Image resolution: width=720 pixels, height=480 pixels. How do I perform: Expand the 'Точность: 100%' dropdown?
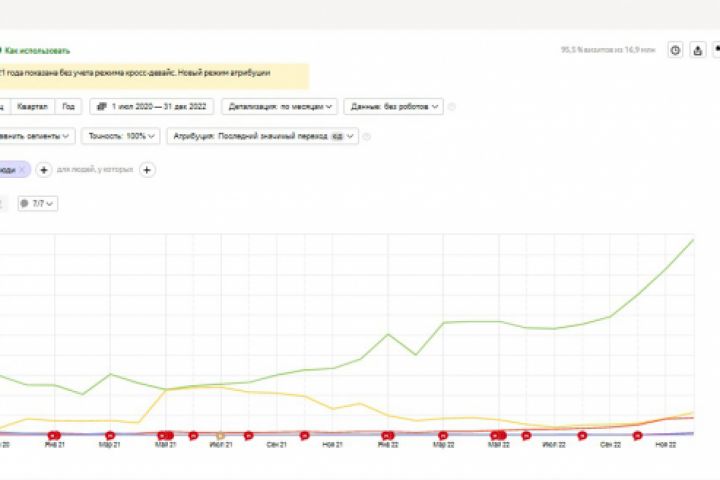(122, 136)
